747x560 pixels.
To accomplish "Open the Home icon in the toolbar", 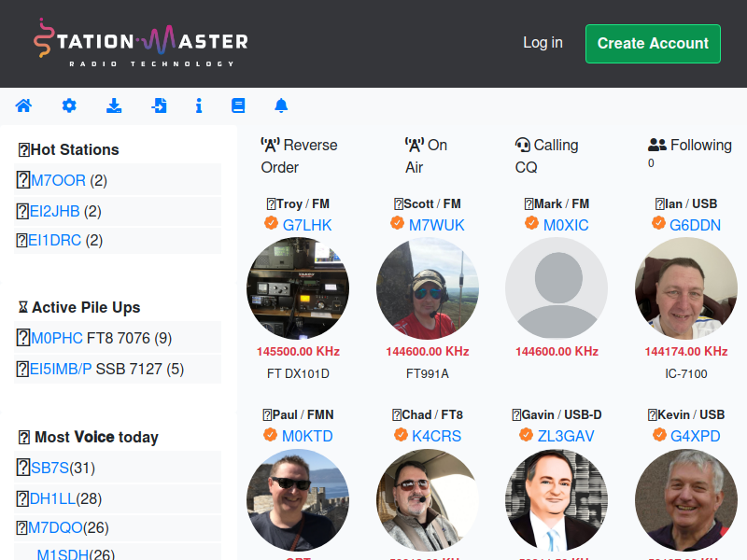I will click(23, 105).
